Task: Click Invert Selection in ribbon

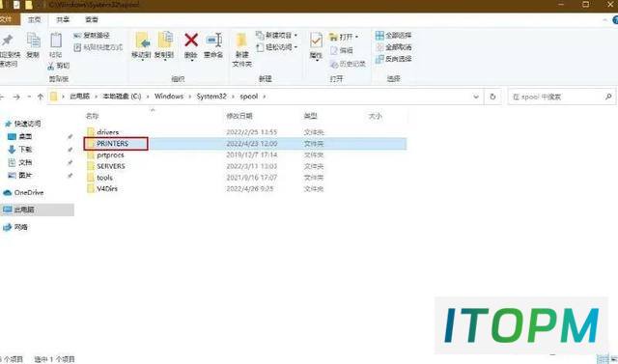Action: [x=393, y=59]
